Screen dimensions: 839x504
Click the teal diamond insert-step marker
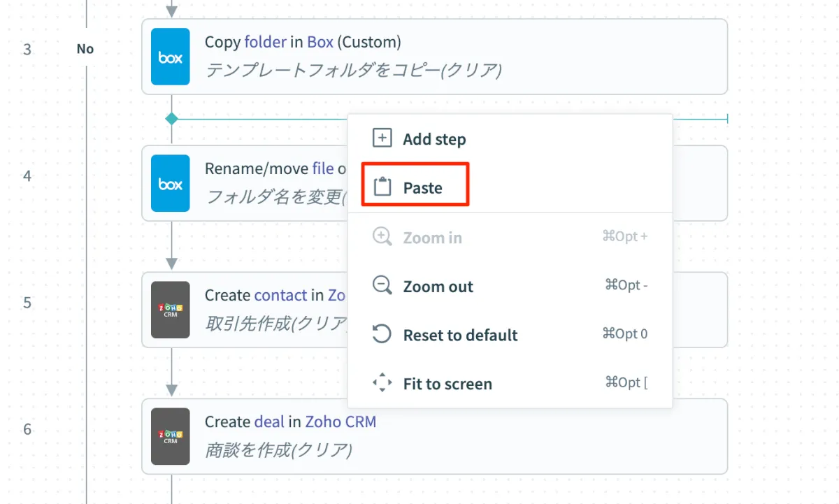[x=171, y=119]
